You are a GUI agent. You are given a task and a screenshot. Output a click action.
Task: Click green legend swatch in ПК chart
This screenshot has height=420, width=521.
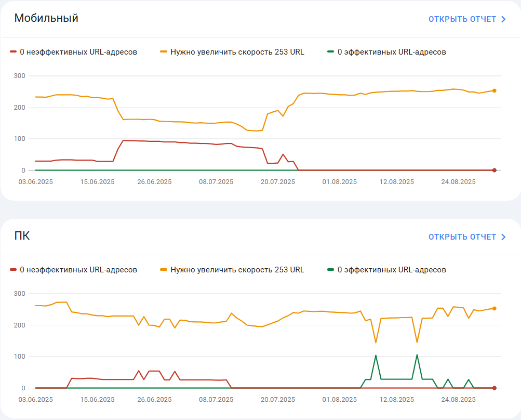[x=330, y=270]
